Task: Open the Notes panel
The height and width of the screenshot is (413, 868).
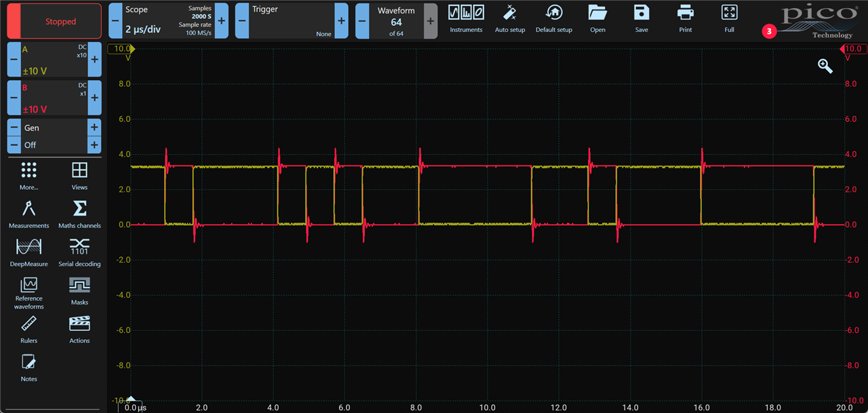Action: (x=29, y=368)
